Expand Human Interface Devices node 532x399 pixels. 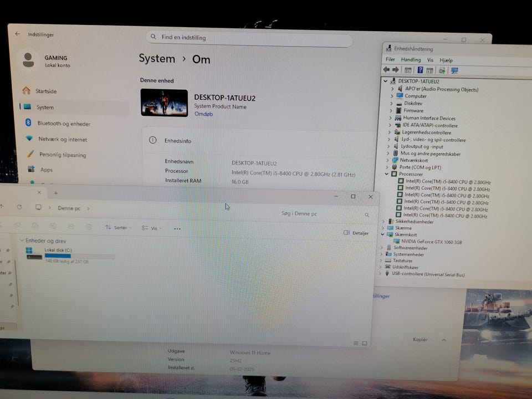pos(390,118)
